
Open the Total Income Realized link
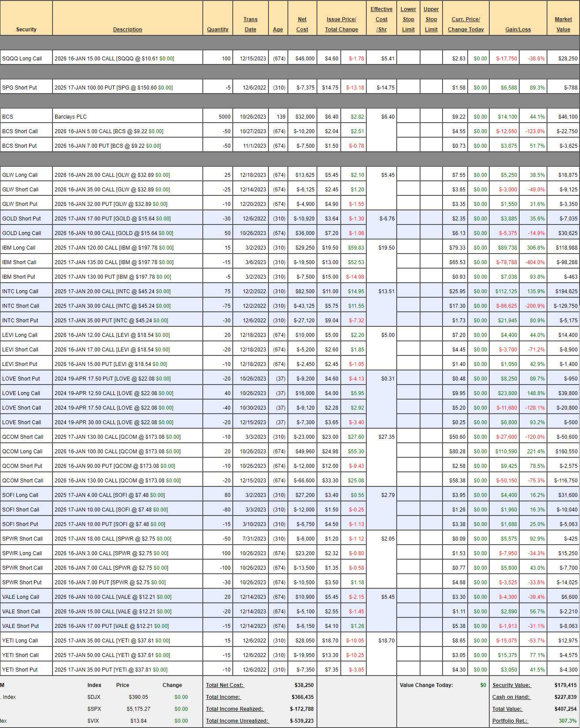pos(234,709)
